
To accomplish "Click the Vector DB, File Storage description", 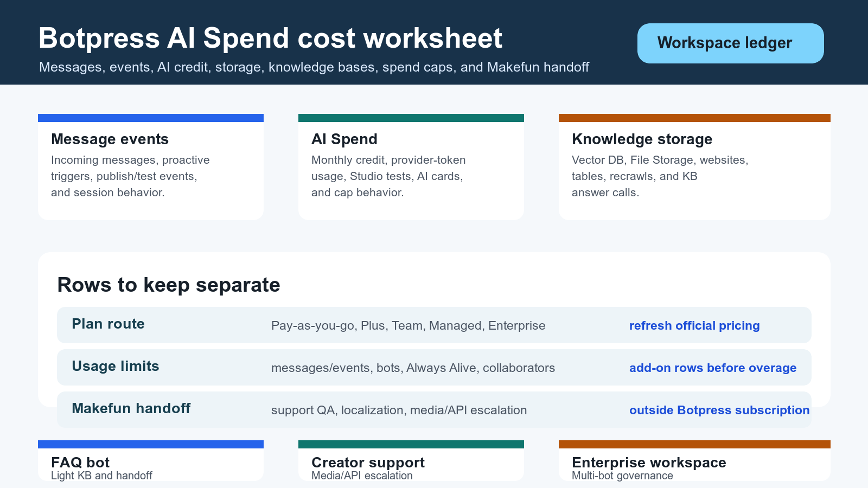I will point(660,176).
